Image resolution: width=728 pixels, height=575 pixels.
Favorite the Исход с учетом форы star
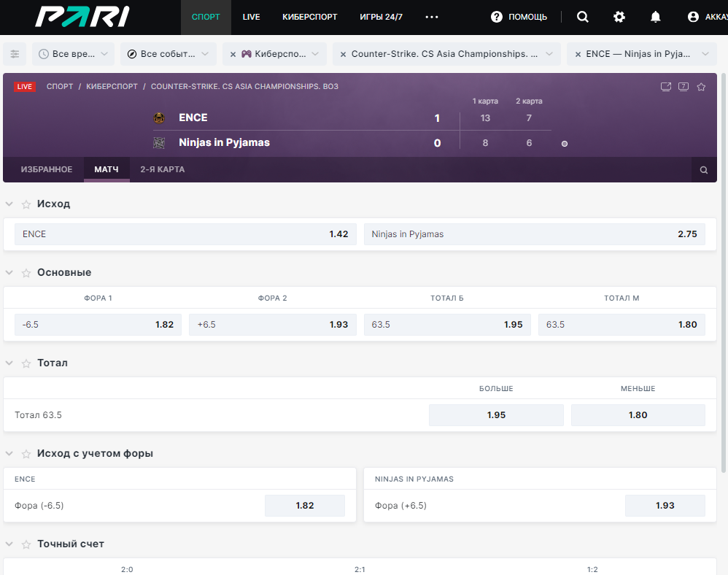pos(26,454)
